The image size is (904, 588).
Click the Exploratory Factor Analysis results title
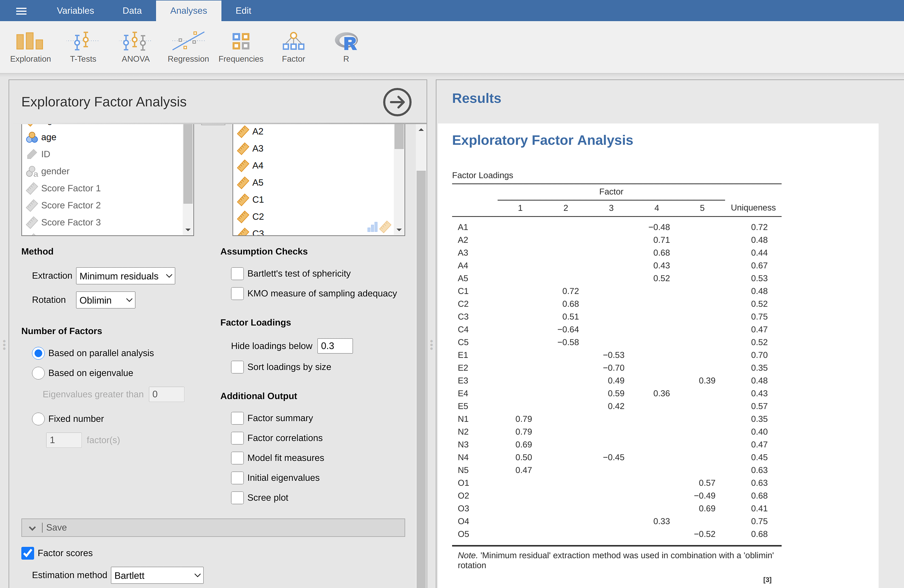(x=542, y=140)
